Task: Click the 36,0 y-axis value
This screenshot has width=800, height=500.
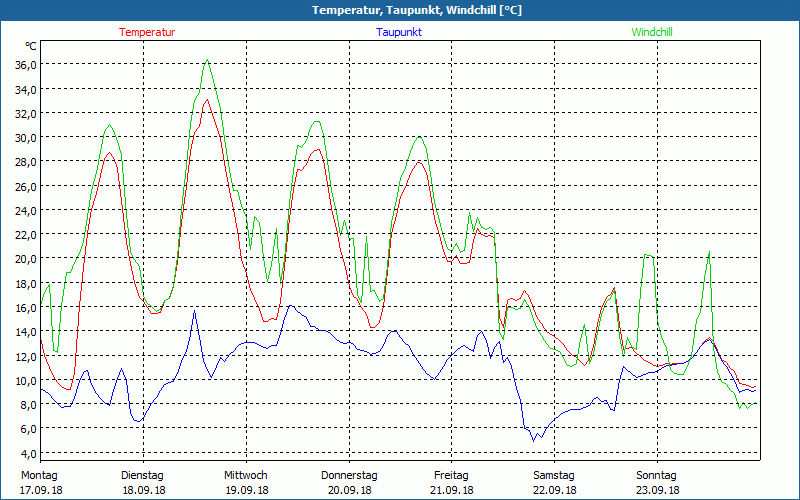Action: 26,65
